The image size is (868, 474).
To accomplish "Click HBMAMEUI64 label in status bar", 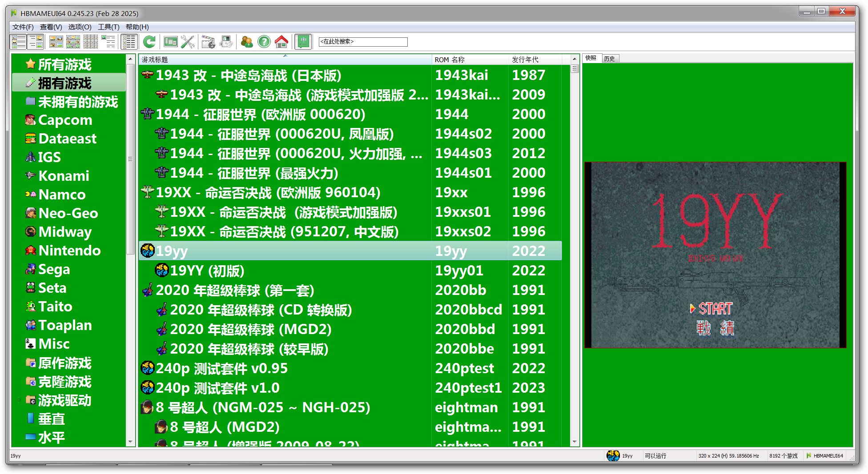I will click(828, 456).
